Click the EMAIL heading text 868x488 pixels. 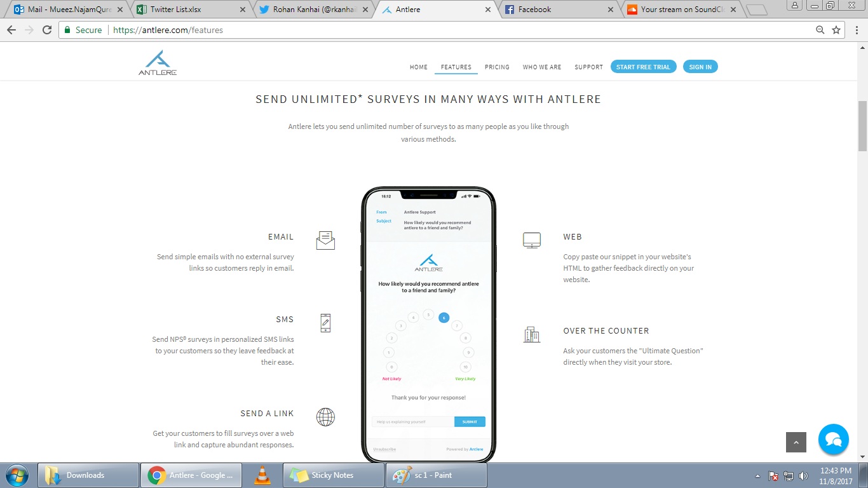(x=281, y=237)
